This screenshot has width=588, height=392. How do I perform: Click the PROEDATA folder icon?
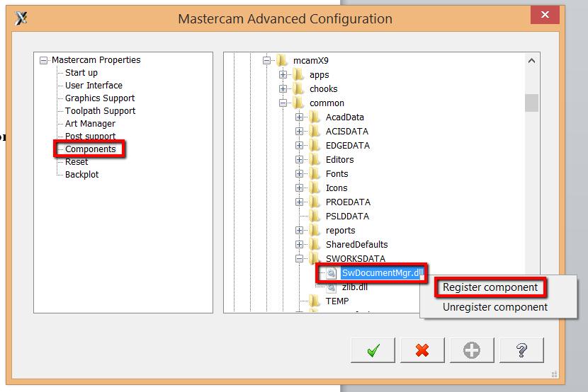pyautogui.click(x=315, y=202)
